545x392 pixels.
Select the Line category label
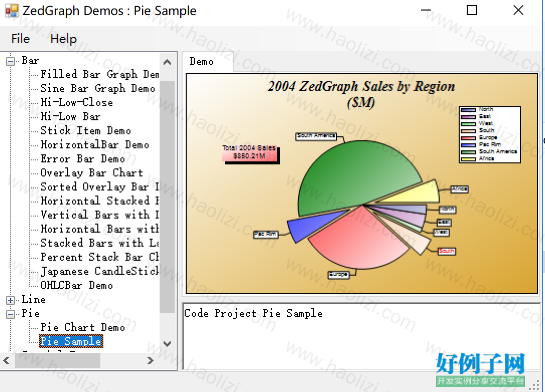[x=33, y=299]
